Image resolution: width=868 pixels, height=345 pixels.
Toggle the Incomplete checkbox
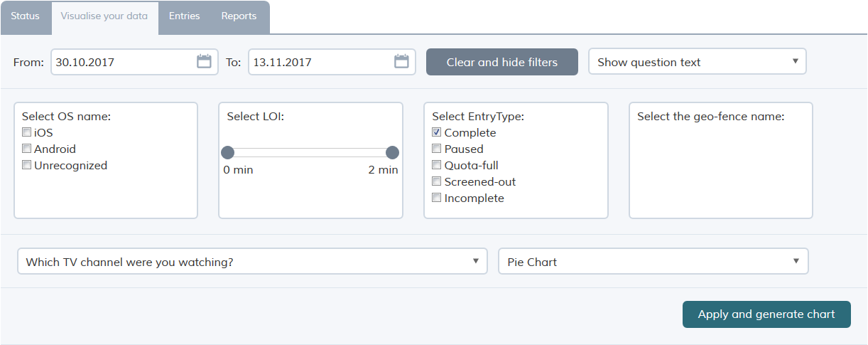coord(437,198)
